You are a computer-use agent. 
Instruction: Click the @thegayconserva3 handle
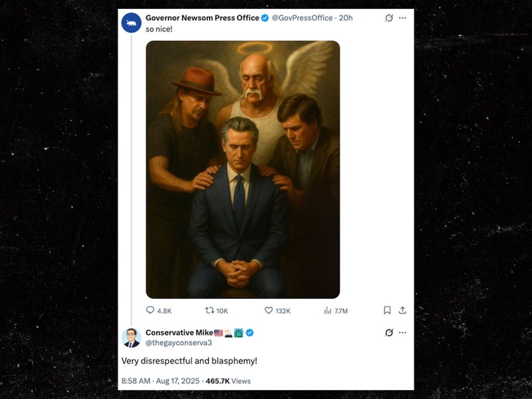click(179, 342)
